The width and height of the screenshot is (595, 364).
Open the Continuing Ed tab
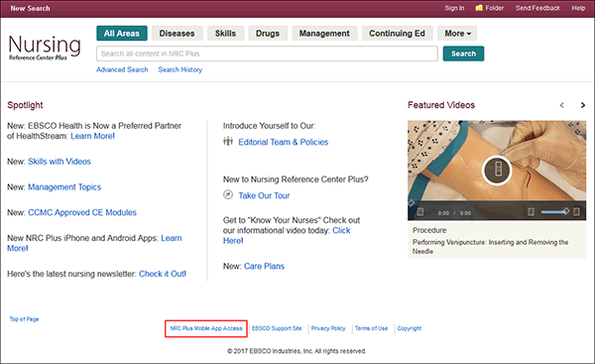click(x=397, y=34)
